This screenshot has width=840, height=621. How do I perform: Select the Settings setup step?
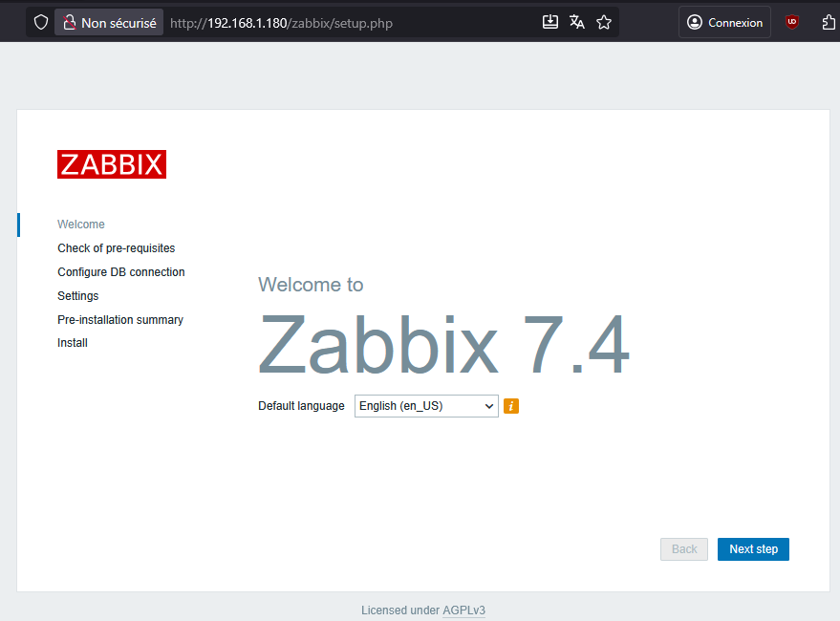(x=78, y=296)
